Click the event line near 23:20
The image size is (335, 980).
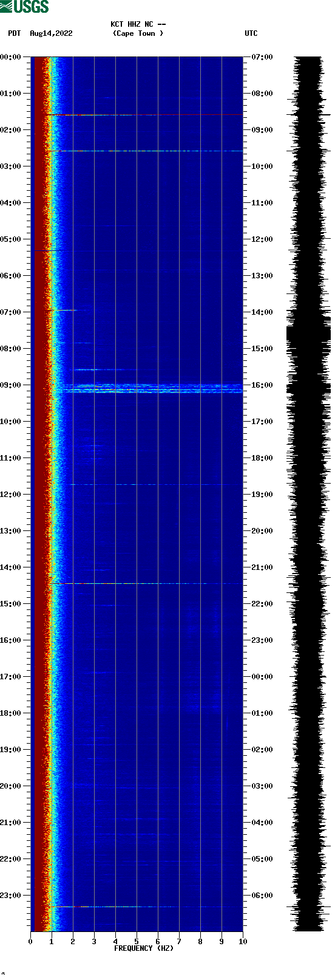(146, 906)
